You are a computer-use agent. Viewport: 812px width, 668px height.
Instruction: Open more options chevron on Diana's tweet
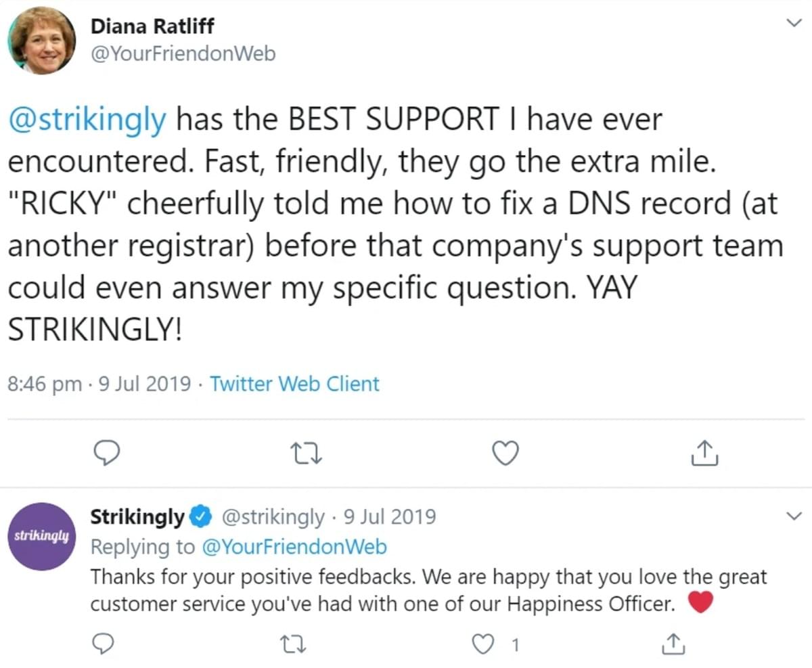[791, 23]
